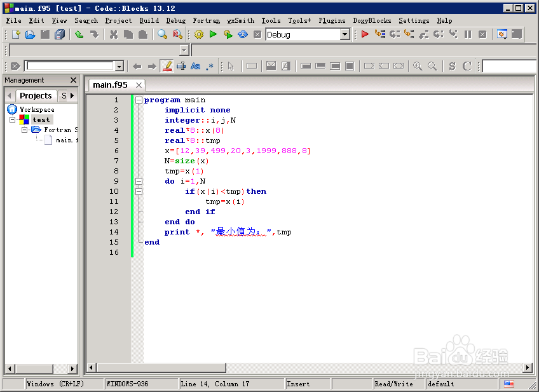Click Run to cursor debug icon
This screenshot has width=539, height=392.
(380, 34)
